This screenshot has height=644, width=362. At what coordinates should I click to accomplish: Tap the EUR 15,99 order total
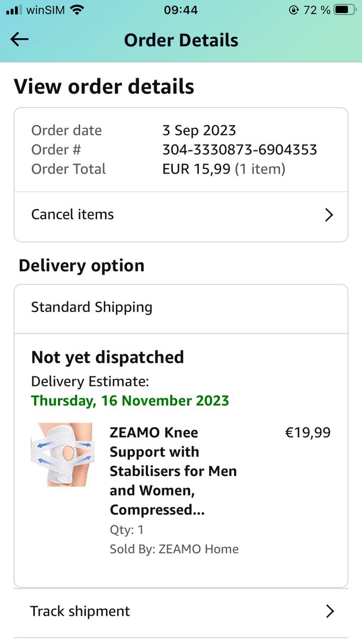[196, 169]
